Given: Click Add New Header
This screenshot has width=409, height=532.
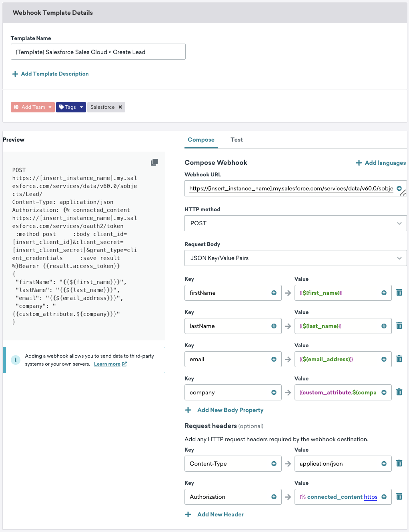Looking at the screenshot, I should click(x=215, y=514).
